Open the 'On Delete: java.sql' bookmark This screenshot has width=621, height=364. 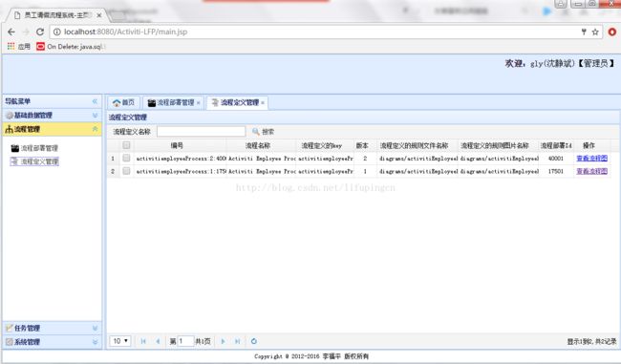[x=70, y=47]
